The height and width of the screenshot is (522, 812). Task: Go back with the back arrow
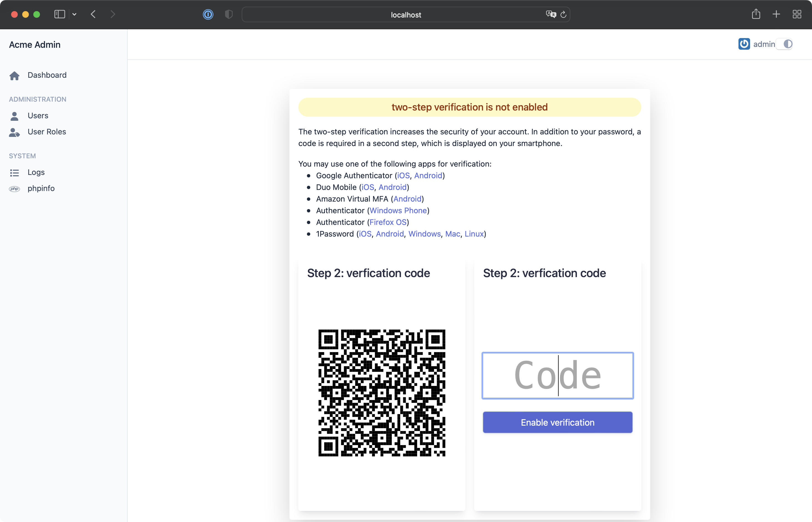point(93,14)
